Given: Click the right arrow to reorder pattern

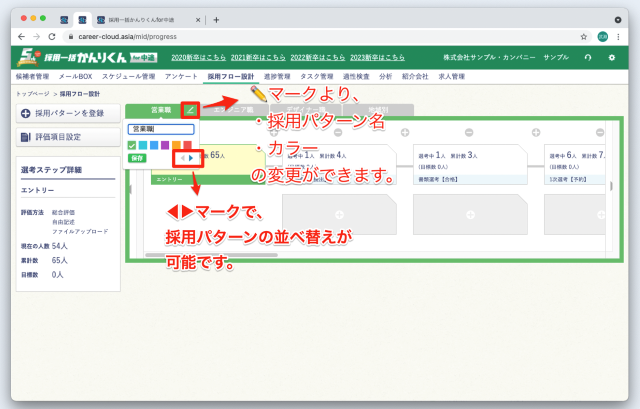Looking at the screenshot, I should coord(191,158).
